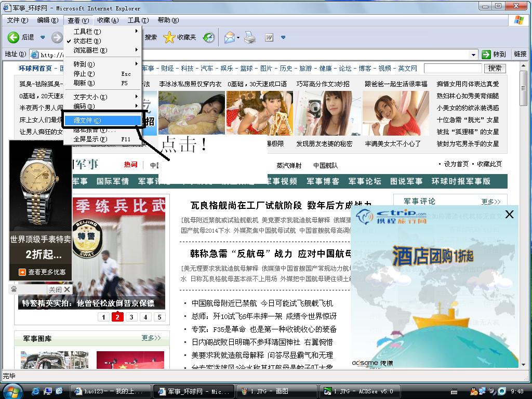The height and width of the screenshot is (399, 532).
Task: Open 更多>> link in 军事评论 section
Action: (490, 202)
